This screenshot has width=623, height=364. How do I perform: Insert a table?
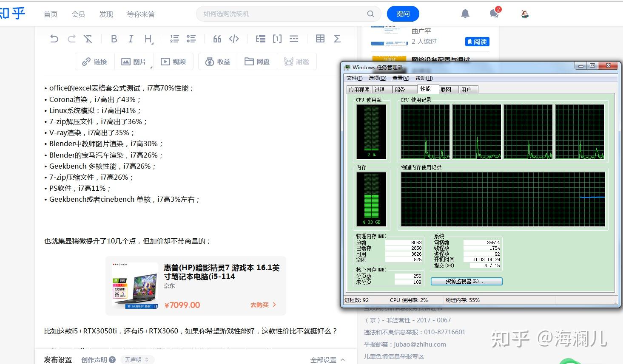coord(320,39)
